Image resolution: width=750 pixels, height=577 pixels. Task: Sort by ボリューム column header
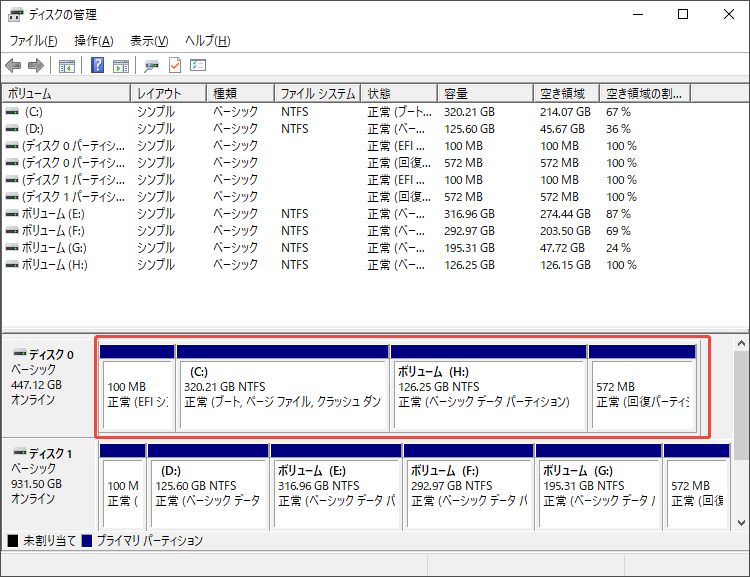(x=66, y=93)
